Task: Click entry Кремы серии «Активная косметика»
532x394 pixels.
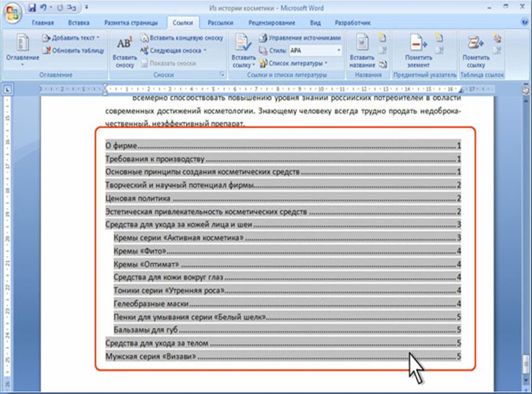Action: [287, 237]
